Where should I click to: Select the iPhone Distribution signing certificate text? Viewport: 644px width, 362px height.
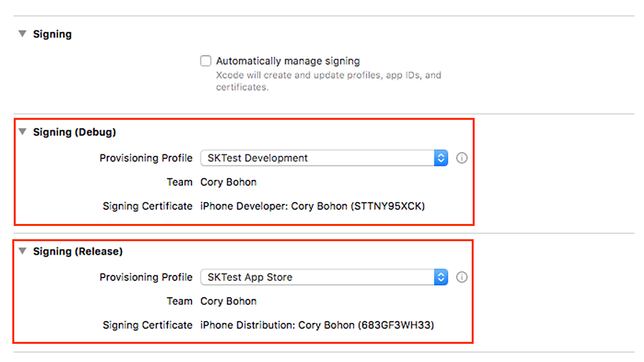317,325
